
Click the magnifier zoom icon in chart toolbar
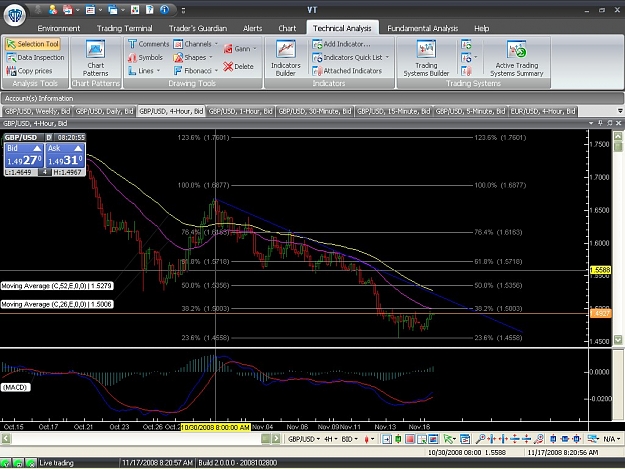pyautogui.click(x=480, y=439)
